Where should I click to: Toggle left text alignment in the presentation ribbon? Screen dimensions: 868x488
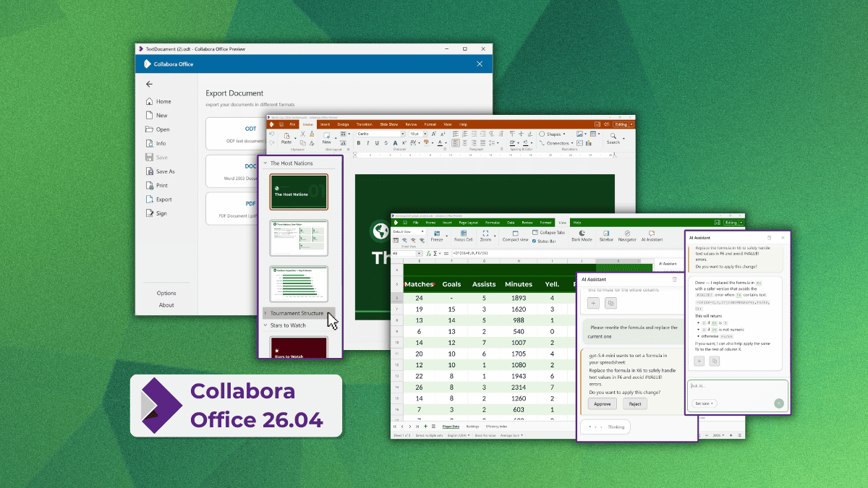[x=456, y=143]
